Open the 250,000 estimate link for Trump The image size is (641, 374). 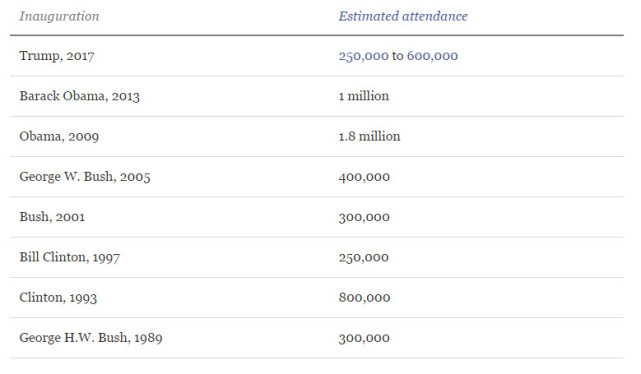pos(363,56)
